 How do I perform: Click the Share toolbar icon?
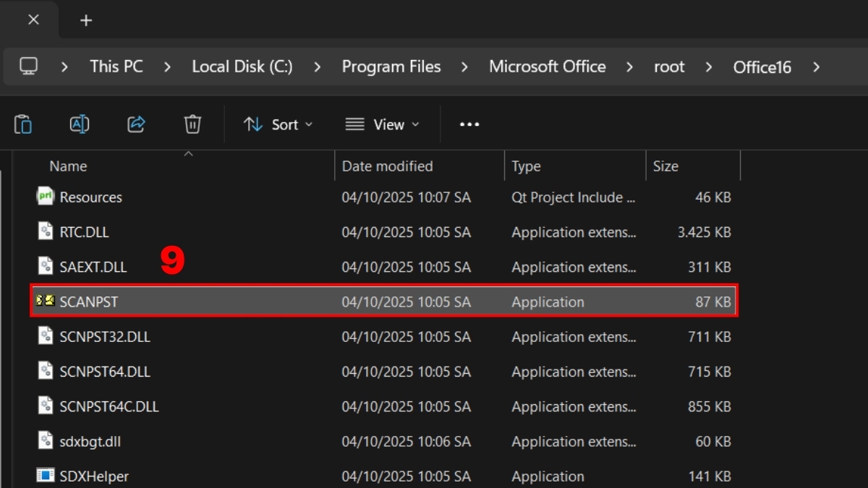tap(136, 124)
